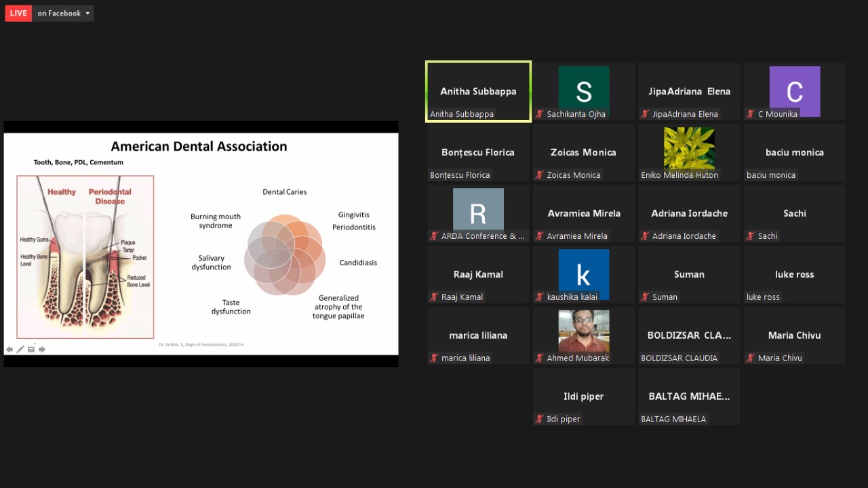Open the see-all-slides icon on the slide

[x=31, y=350]
